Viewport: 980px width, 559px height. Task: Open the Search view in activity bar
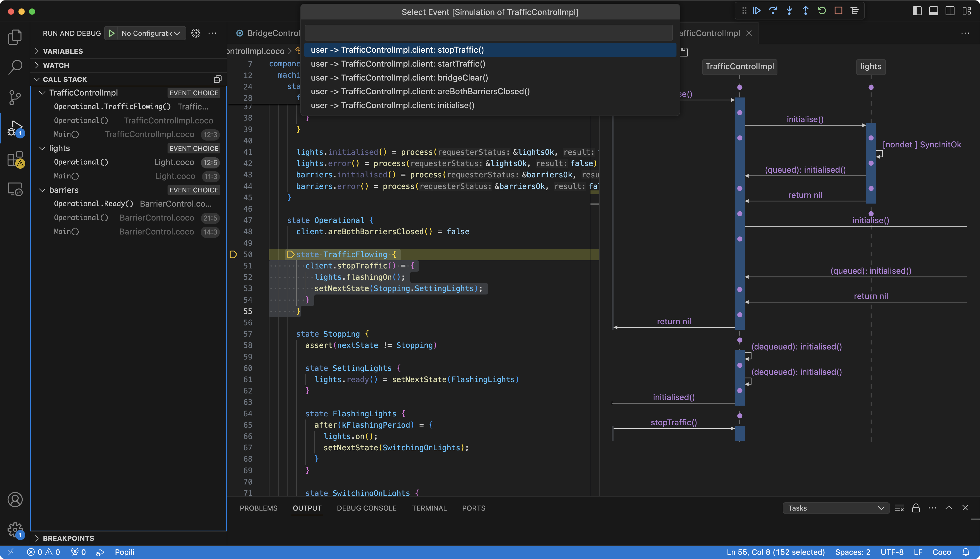coord(15,67)
